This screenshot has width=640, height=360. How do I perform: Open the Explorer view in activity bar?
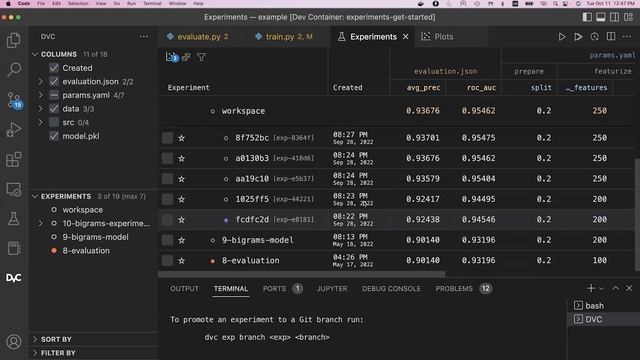click(x=13, y=40)
